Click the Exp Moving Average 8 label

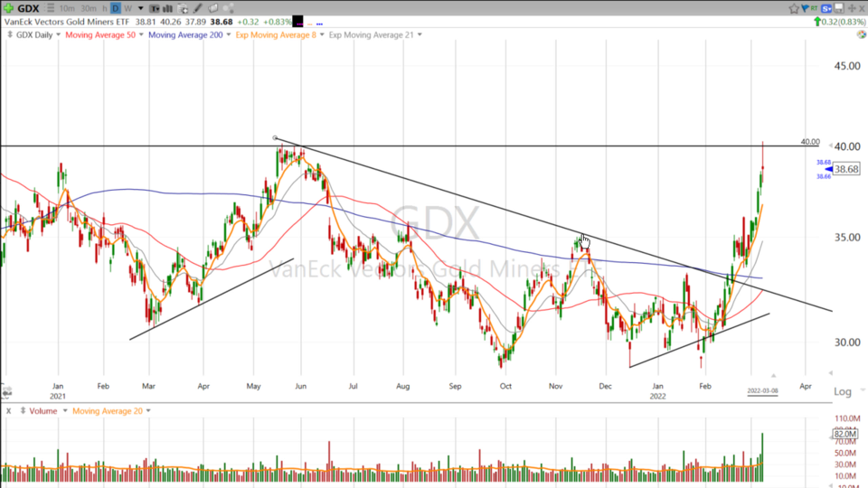[x=276, y=34]
